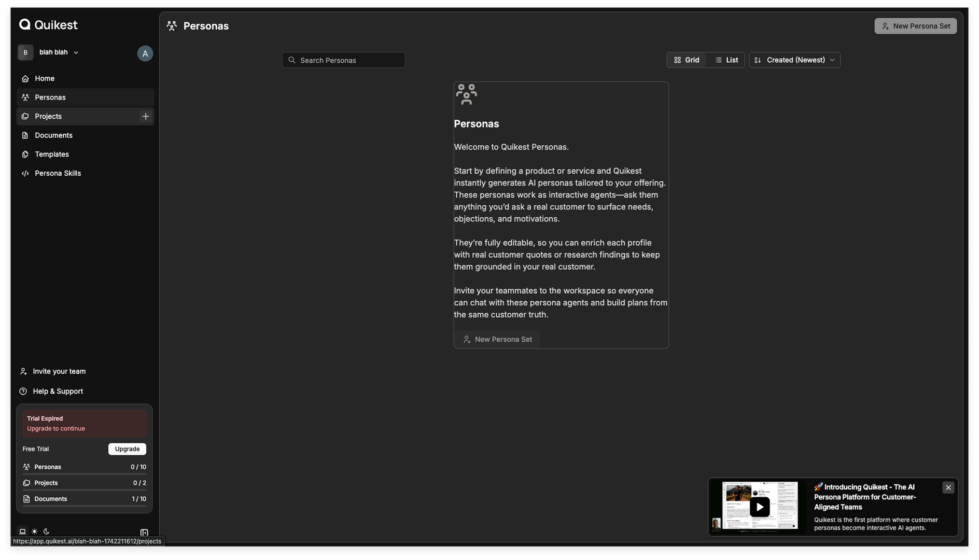Click the Documents file icon in menu

click(25, 135)
